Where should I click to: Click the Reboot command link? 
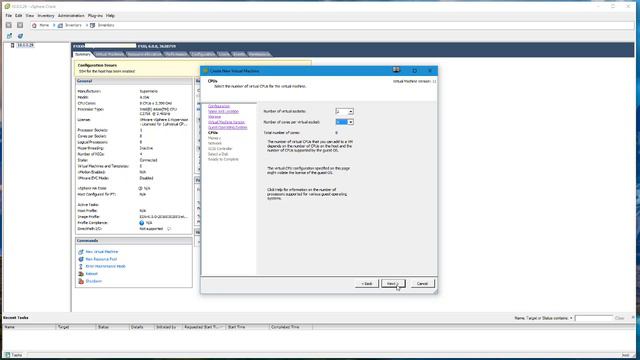(x=91, y=274)
